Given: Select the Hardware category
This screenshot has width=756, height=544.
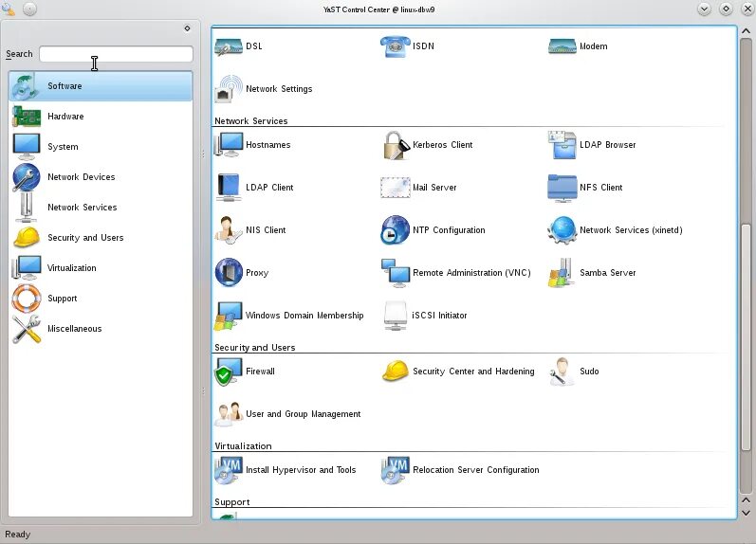Looking at the screenshot, I should pos(101,117).
